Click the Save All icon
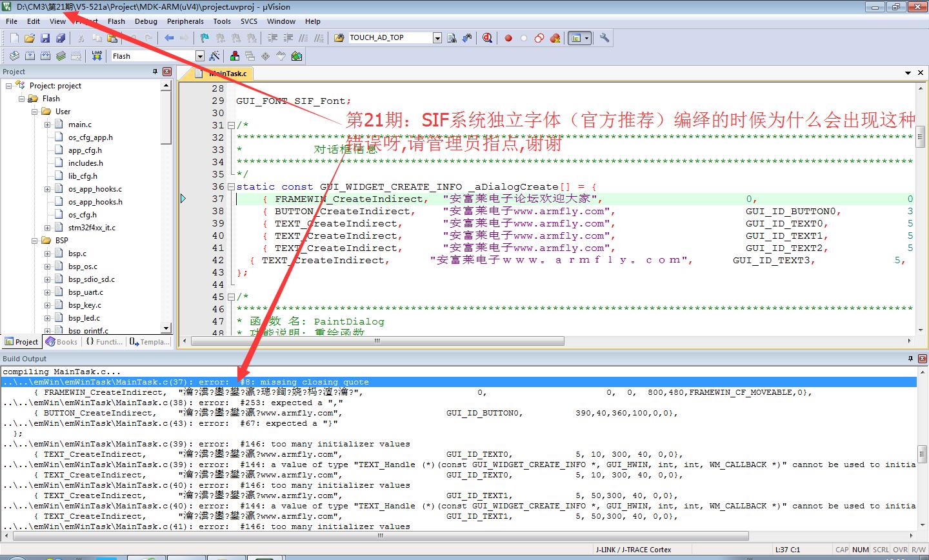Viewport: 929px width, 560px height. pyautogui.click(x=61, y=38)
